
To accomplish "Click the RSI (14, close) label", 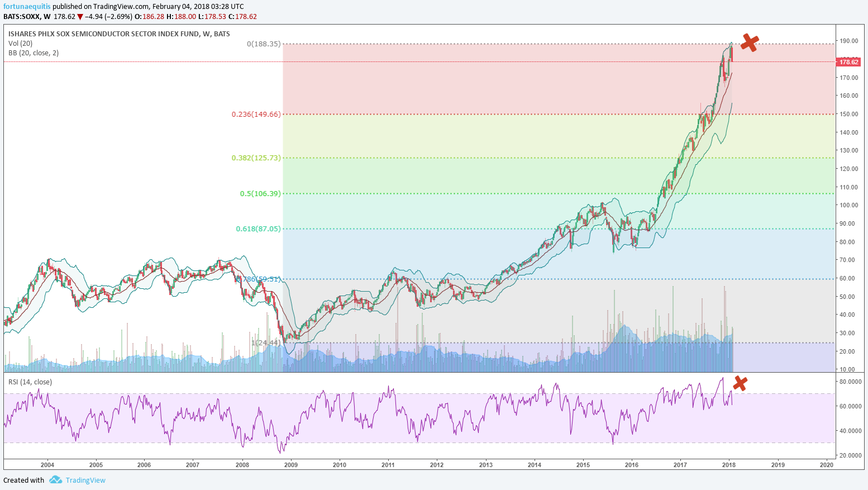I will (x=30, y=382).
